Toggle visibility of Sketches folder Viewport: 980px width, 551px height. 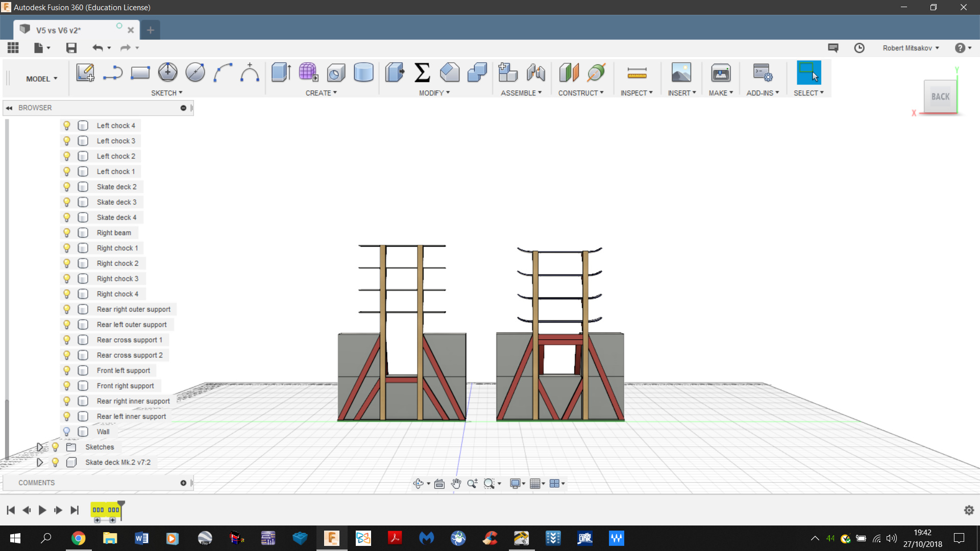[x=55, y=447]
